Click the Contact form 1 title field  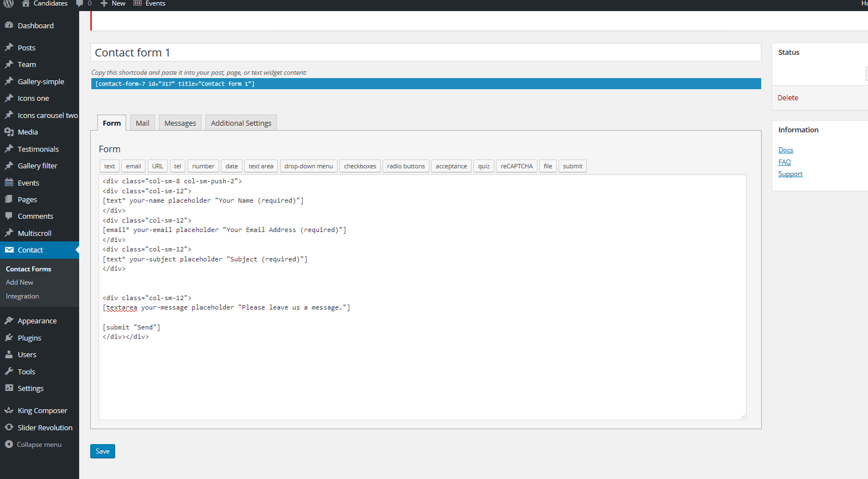(x=425, y=53)
